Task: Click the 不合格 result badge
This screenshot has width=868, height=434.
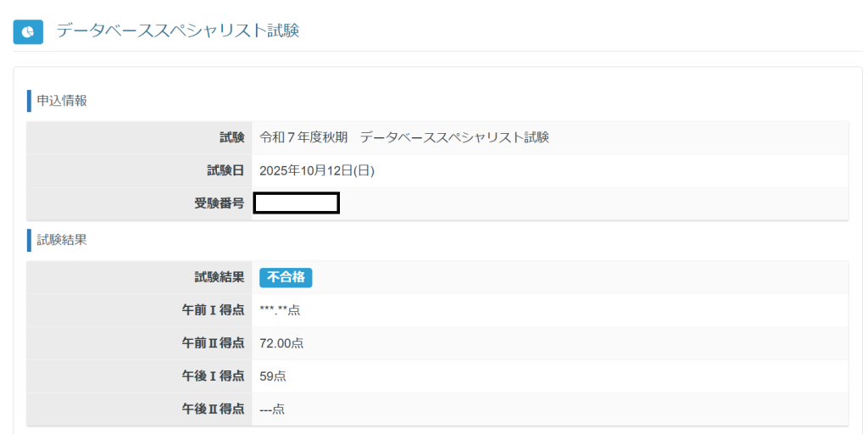Action: coord(286,277)
